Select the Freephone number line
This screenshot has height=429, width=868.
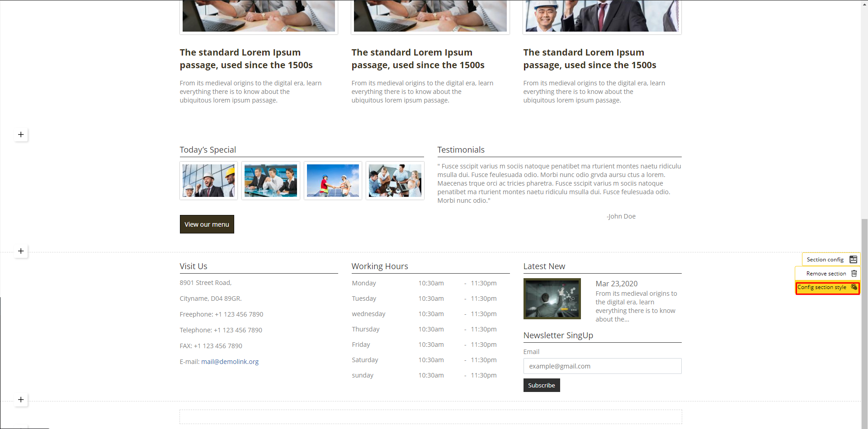(x=221, y=314)
